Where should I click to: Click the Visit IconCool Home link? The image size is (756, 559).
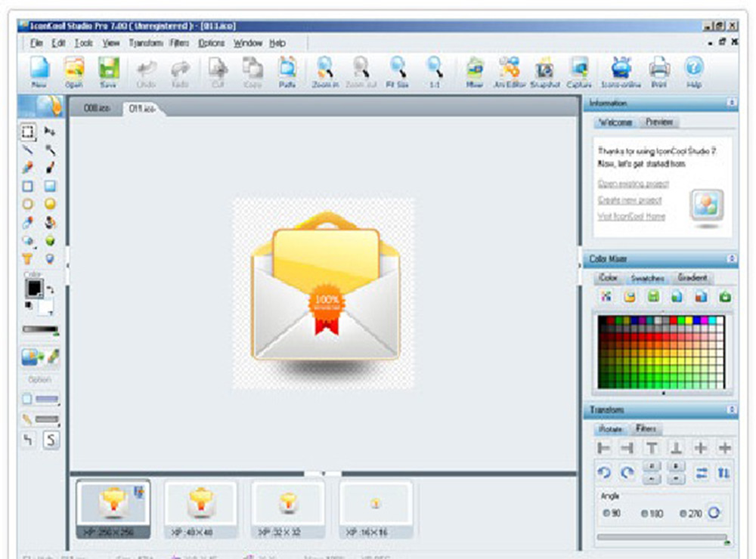click(x=631, y=216)
